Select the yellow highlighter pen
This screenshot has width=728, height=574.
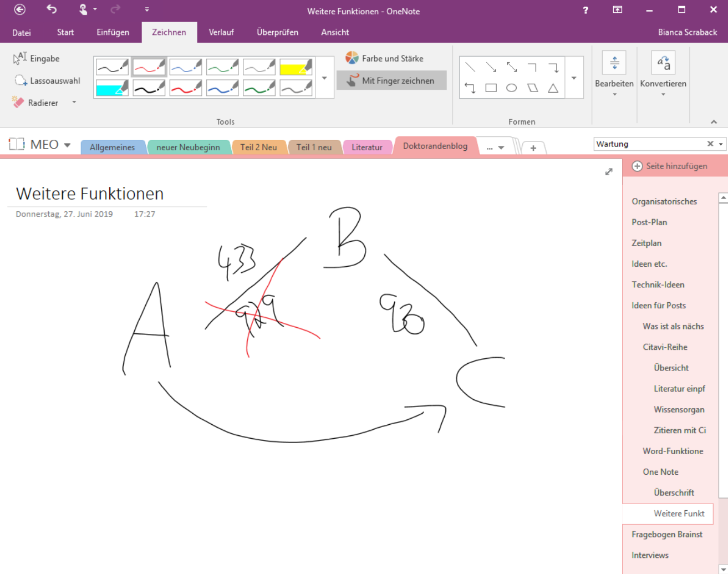pyautogui.click(x=296, y=66)
